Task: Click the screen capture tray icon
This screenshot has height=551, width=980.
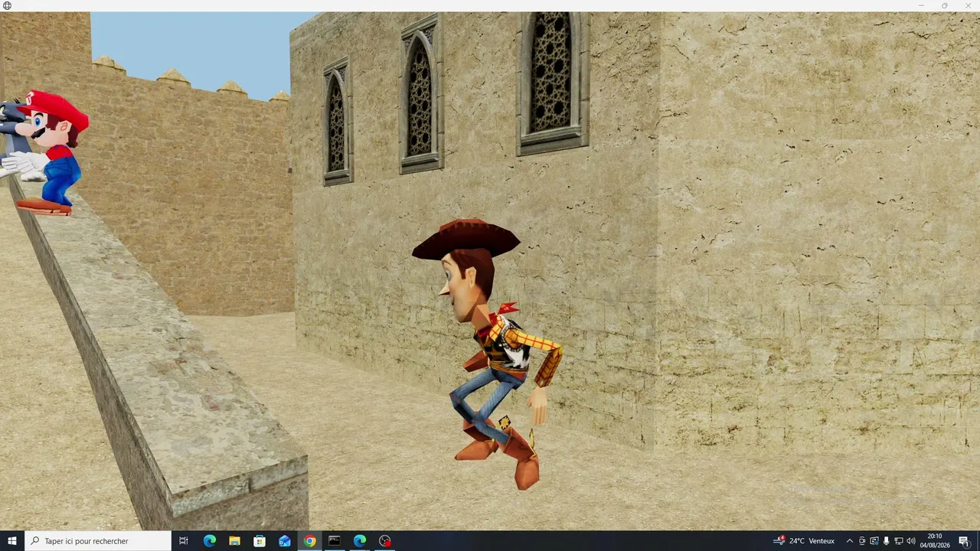Action: tap(874, 541)
